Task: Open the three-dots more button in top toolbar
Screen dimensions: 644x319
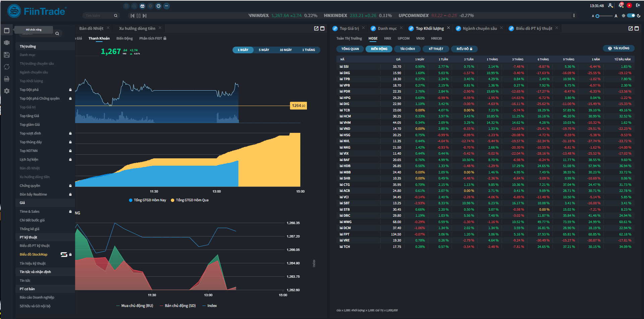Action: [x=167, y=6]
